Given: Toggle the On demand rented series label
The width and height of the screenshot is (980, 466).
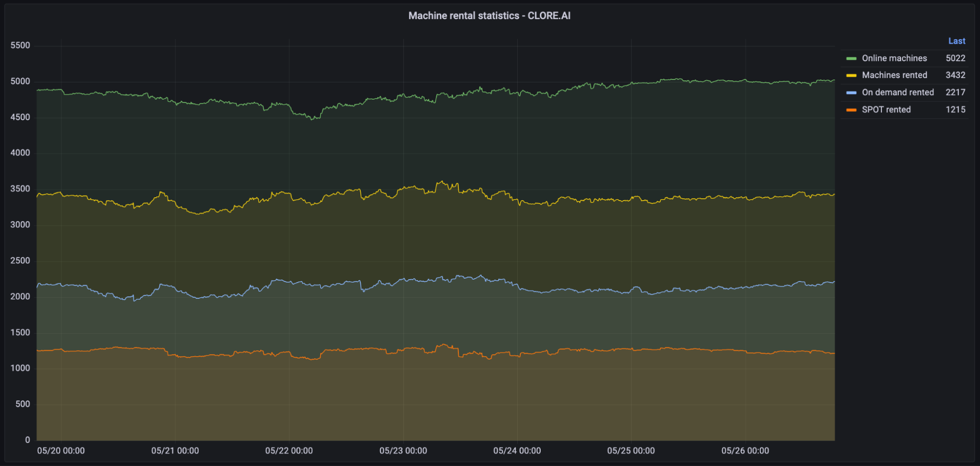Looking at the screenshot, I should point(898,92).
